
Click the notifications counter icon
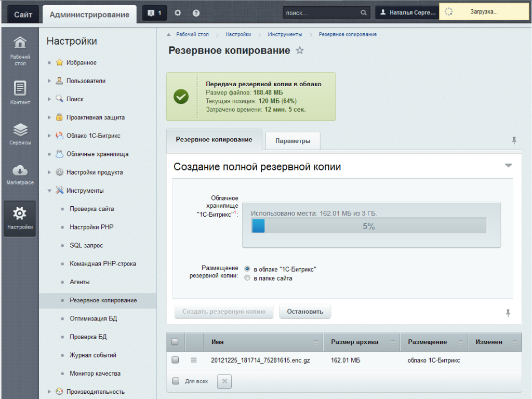point(154,13)
